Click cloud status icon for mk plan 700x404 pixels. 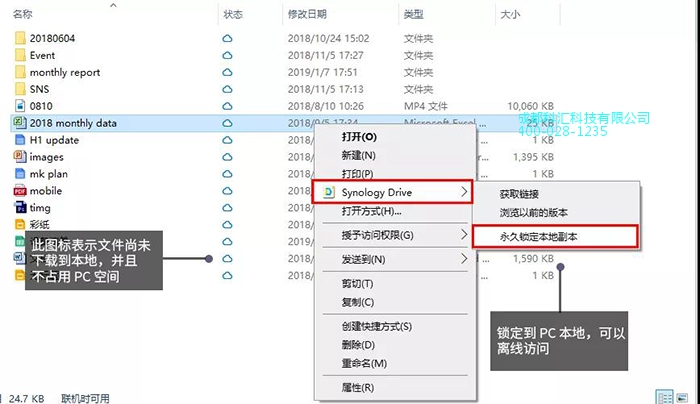coord(227,174)
